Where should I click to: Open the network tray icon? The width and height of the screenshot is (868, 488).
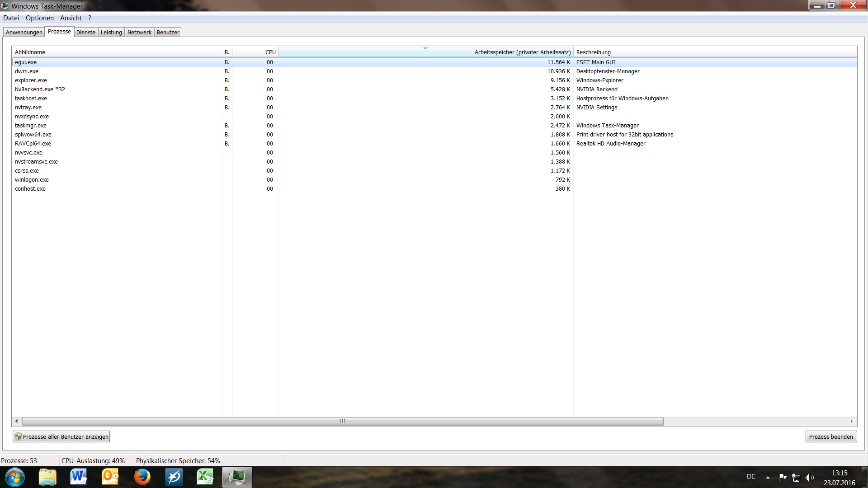[796, 478]
